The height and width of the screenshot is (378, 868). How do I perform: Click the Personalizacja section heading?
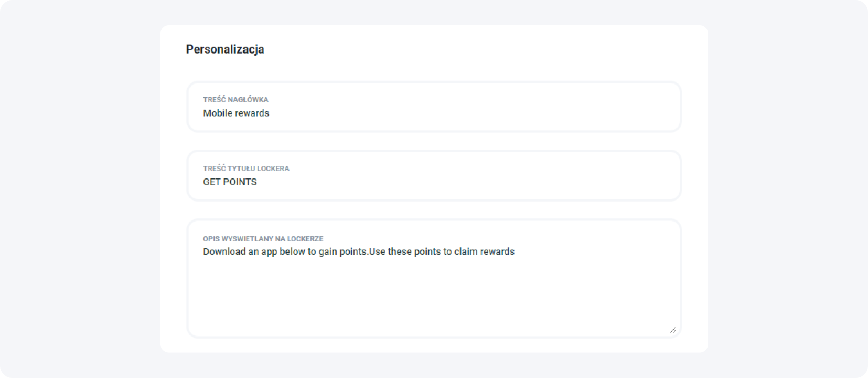[225, 49]
